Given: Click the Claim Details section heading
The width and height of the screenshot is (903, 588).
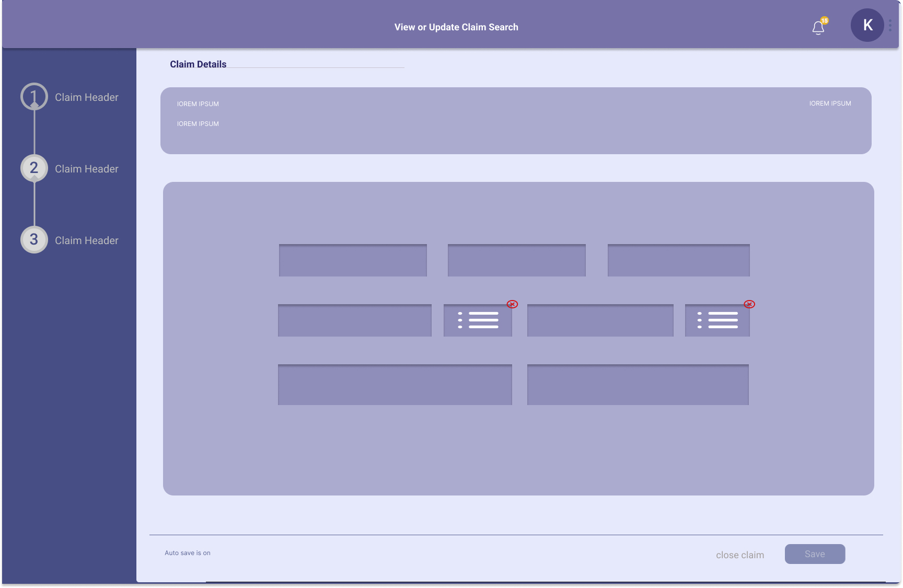Looking at the screenshot, I should tap(198, 64).
